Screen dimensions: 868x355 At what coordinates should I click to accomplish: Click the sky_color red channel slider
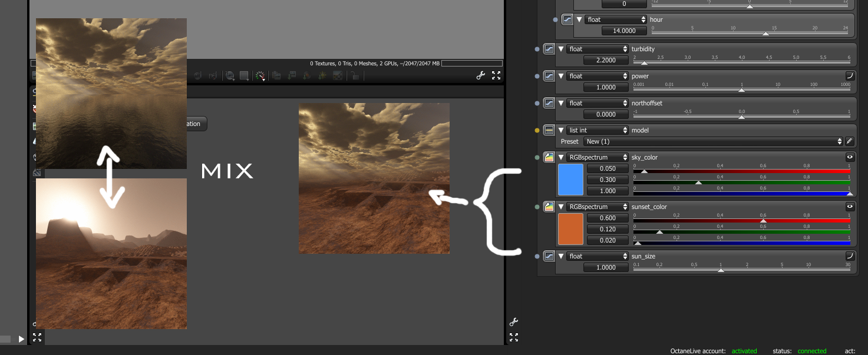[x=742, y=170]
